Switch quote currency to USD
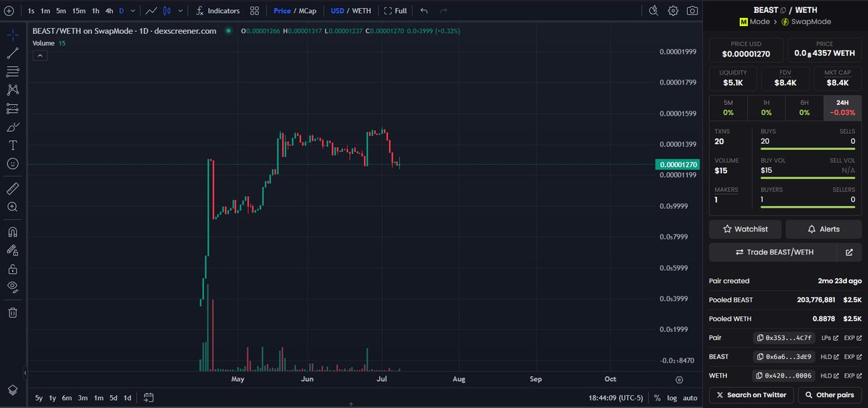The image size is (868, 408). point(337,11)
